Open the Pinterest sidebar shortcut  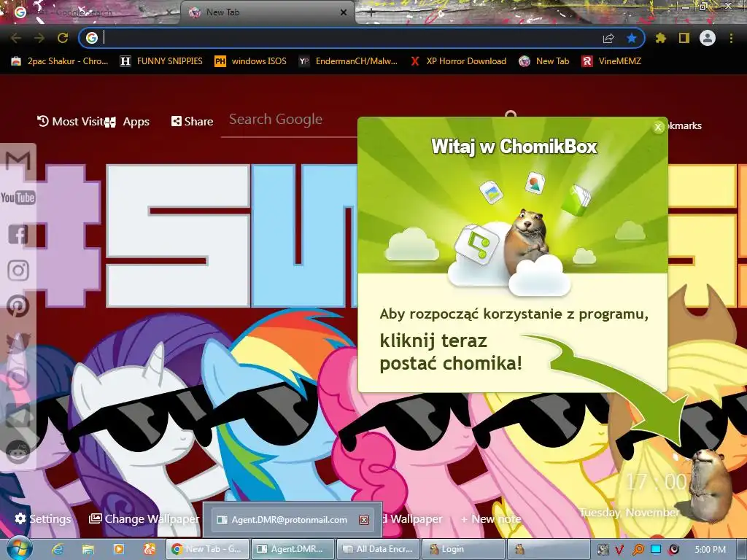click(x=18, y=306)
